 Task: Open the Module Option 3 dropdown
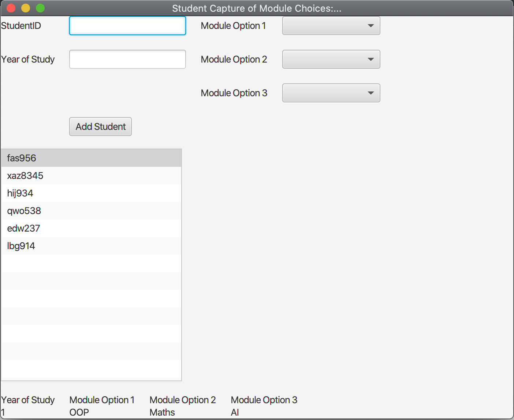point(331,93)
